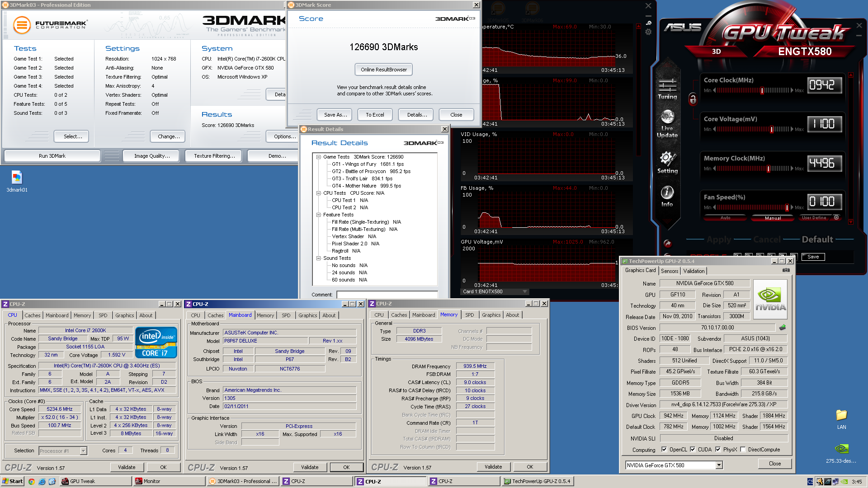Set fan mode to Manual
Image resolution: width=868 pixels, height=488 pixels.
tap(773, 218)
